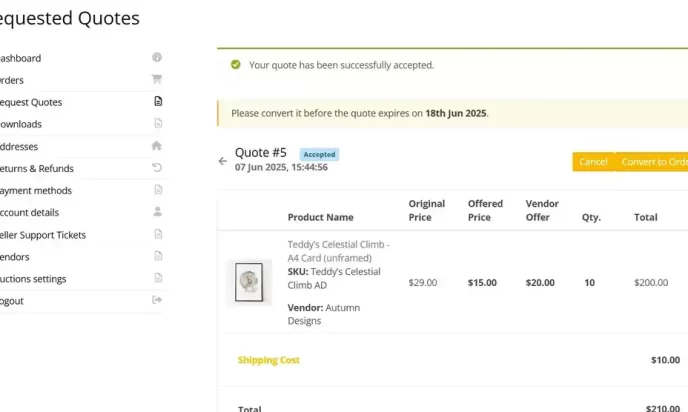688x412 pixels.
Task: Click the framed bear product thumbnail
Action: [x=249, y=282]
